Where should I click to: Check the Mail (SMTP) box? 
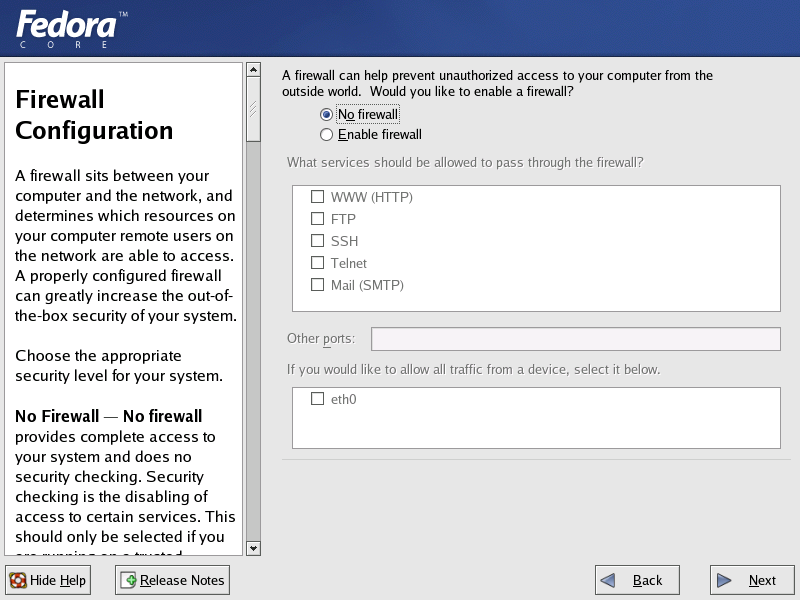pyautogui.click(x=317, y=284)
